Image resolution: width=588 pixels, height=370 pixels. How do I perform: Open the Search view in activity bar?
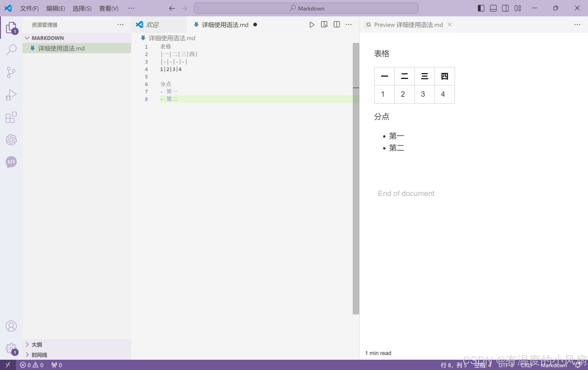pyautogui.click(x=11, y=50)
